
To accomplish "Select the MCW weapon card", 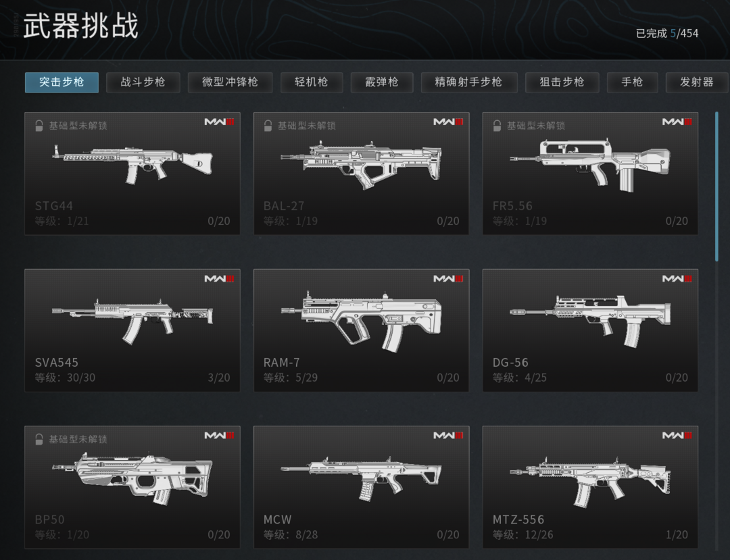I will pyautogui.click(x=361, y=487).
